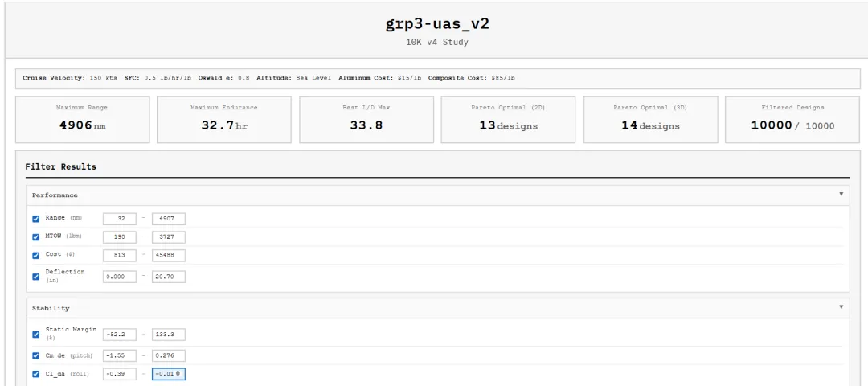Collapse the Performance section arrow
The width and height of the screenshot is (868, 386).
(x=841, y=195)
